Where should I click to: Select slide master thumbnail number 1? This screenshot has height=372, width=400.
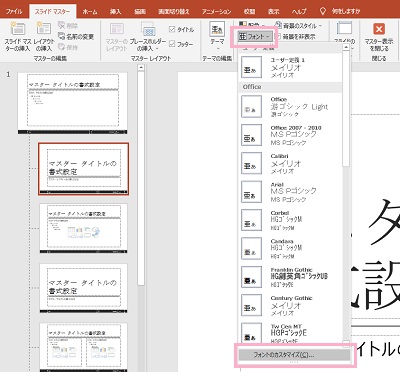tap(73, 103)
